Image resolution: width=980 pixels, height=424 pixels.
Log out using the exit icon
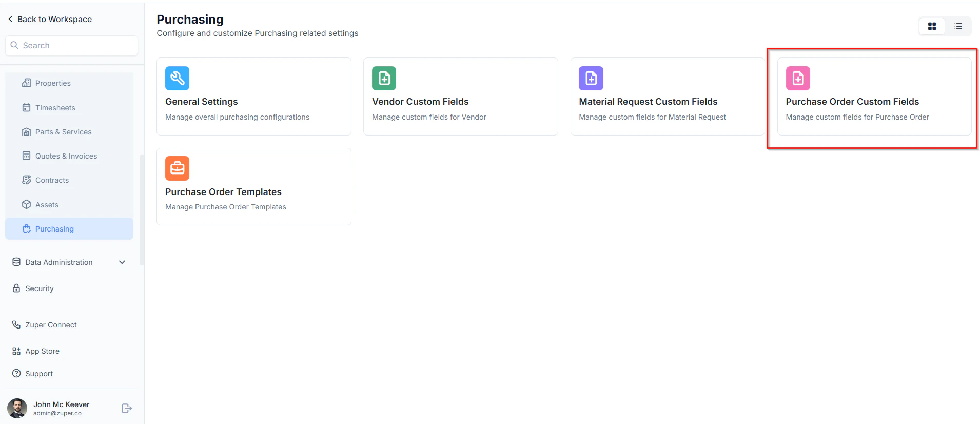click(x=127, y=408)
